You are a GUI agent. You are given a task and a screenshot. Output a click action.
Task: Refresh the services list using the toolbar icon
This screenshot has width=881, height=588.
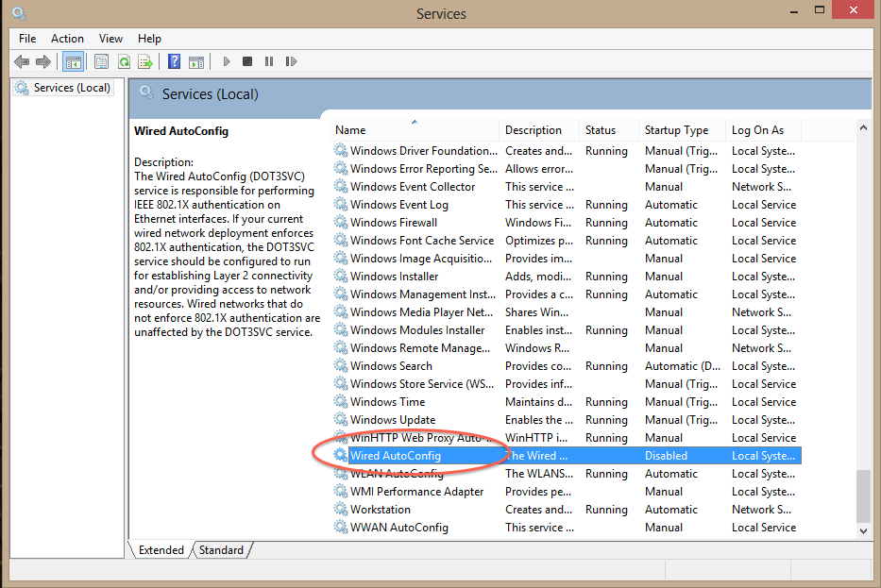(x=124, y=61)
